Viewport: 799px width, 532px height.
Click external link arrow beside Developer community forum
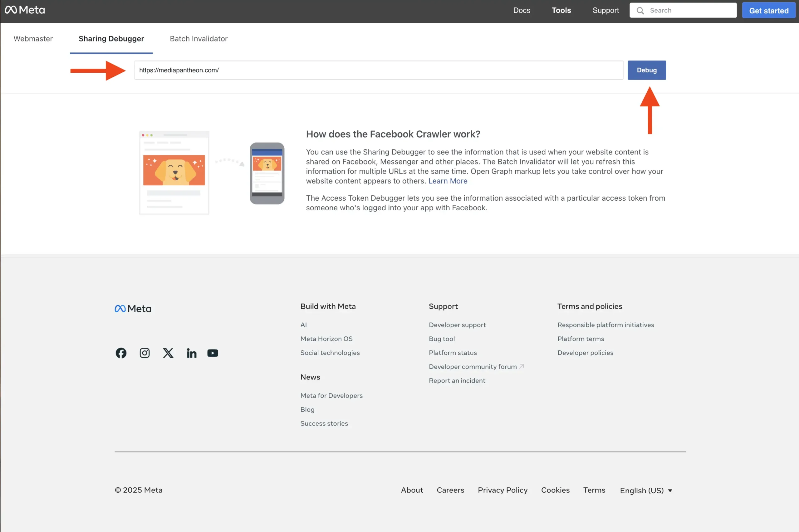point(522,366)
